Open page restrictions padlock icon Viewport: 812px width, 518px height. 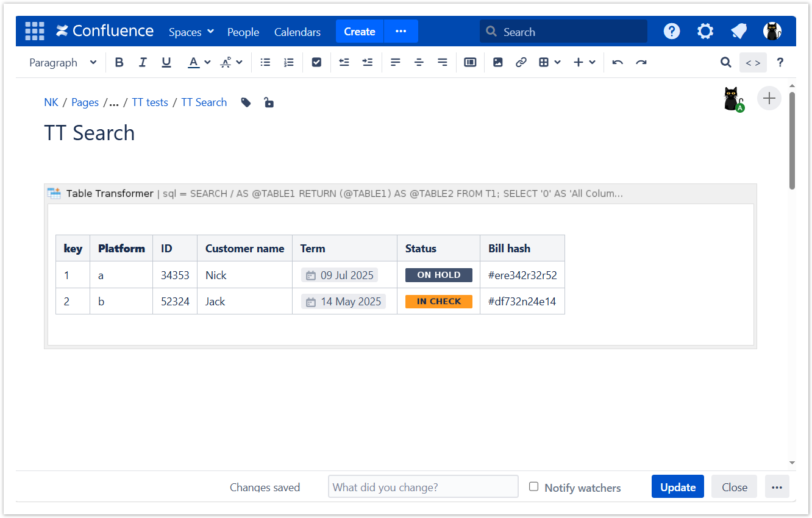(268, 102)
